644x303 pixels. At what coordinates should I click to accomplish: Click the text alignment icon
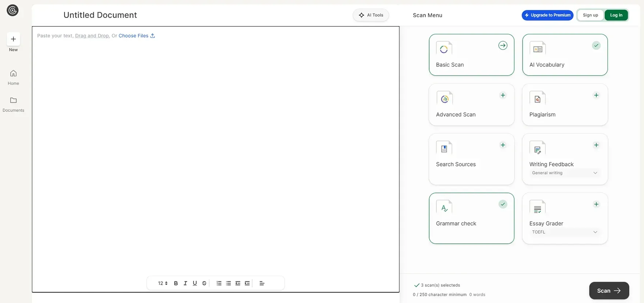(262, 283)
